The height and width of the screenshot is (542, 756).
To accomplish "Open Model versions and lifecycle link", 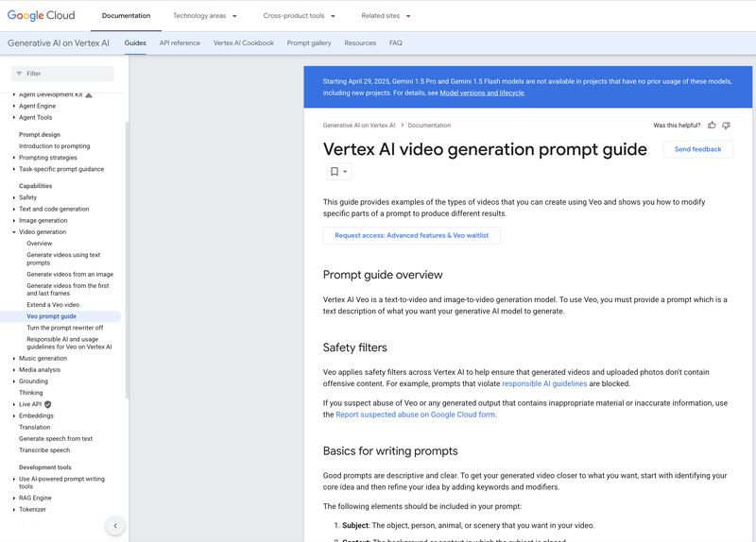I will click(x=482, y=93).
